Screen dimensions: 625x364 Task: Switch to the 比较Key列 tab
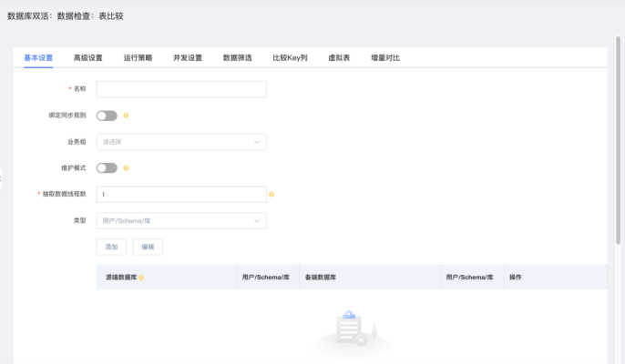point(290,57)
